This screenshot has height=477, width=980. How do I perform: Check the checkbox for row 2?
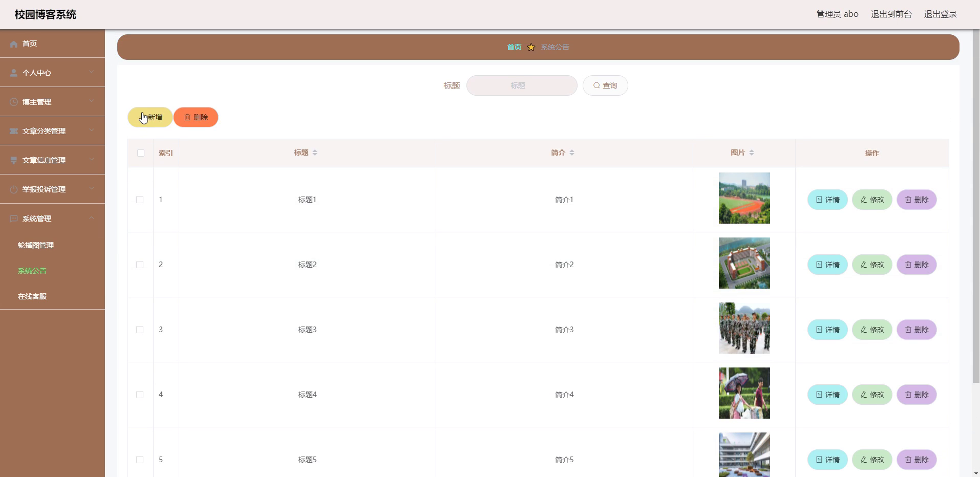[140, 265]
